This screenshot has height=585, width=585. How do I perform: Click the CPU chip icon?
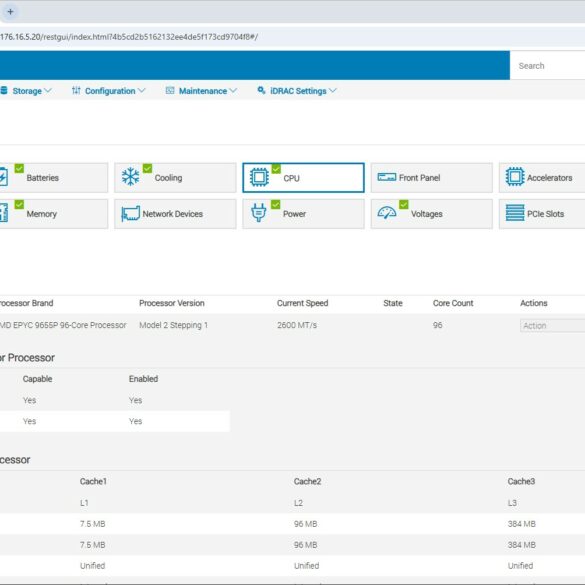point(259,177)
